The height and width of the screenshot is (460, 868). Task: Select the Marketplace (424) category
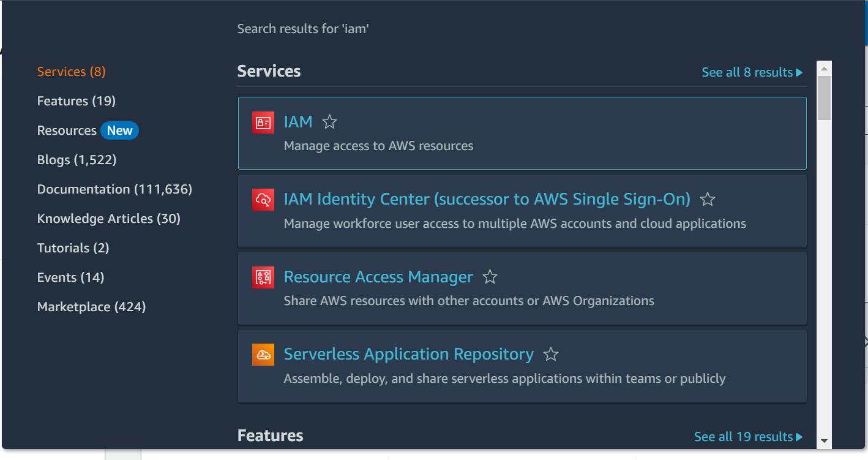[x=92, y=307]
